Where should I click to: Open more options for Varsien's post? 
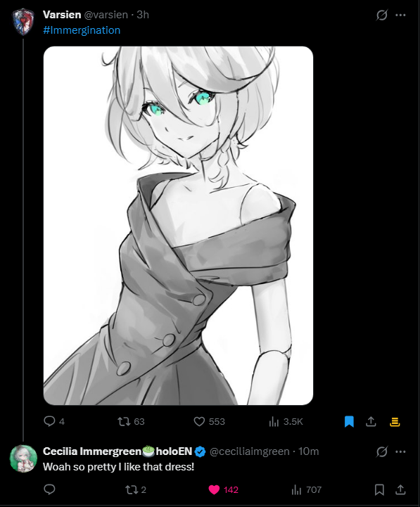pyautogui.click(x=400, y=15)
